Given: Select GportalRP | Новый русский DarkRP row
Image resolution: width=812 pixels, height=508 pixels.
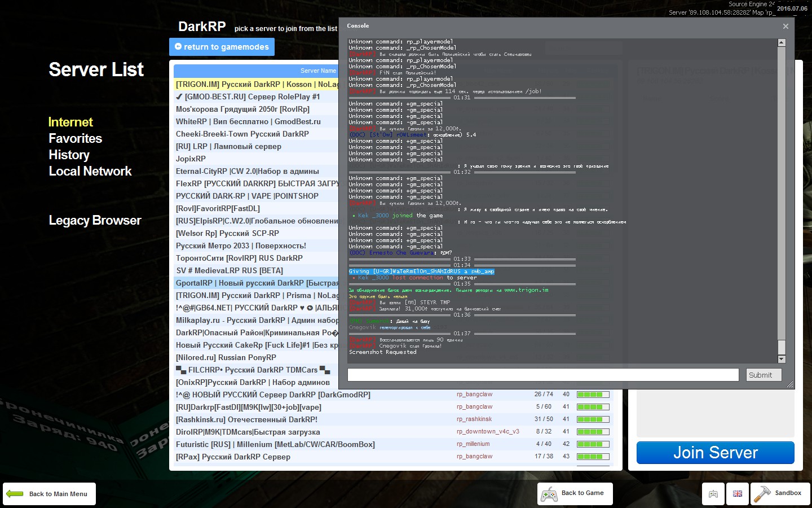Looking at the screenshot, I should [x=257, y=283].
